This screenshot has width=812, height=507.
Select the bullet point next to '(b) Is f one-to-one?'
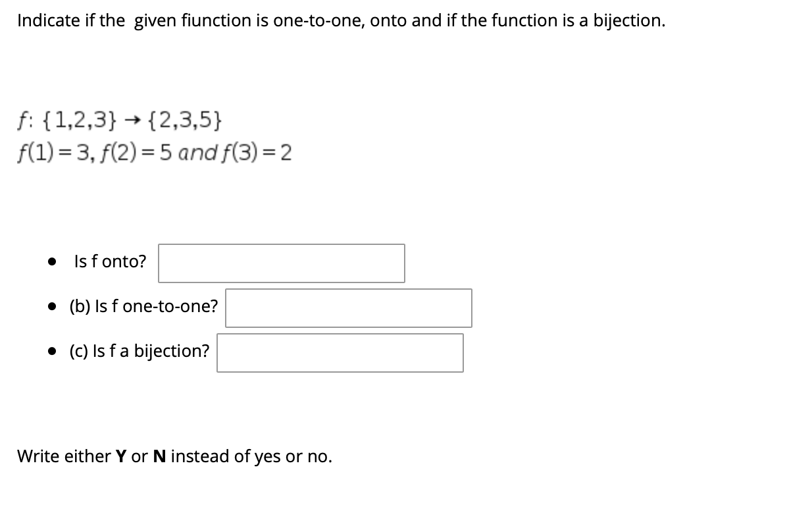pyautogui.click(x=53, y=306)
